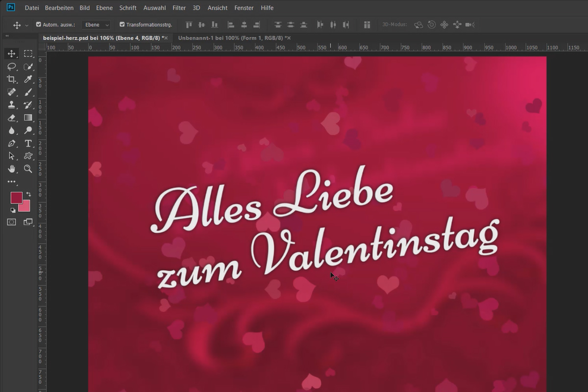
Task: Select the Zoom magnifier tool
Action: pos(28,169)
